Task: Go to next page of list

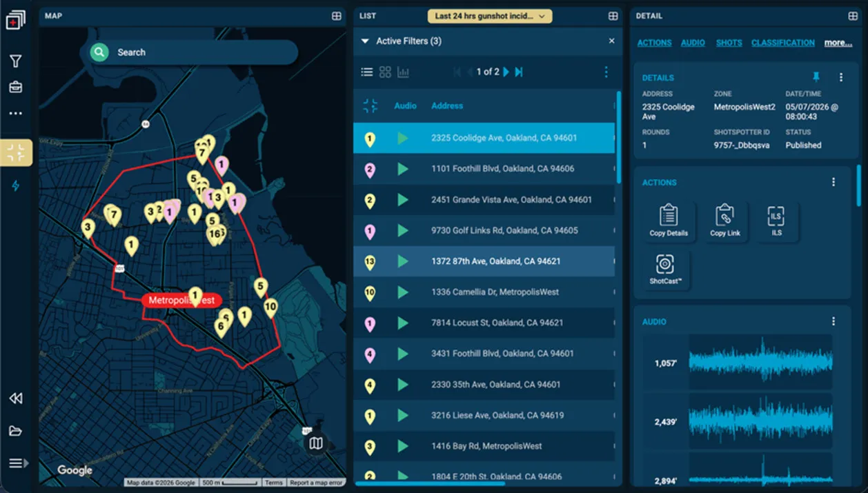Action: [x=506, y=72]
